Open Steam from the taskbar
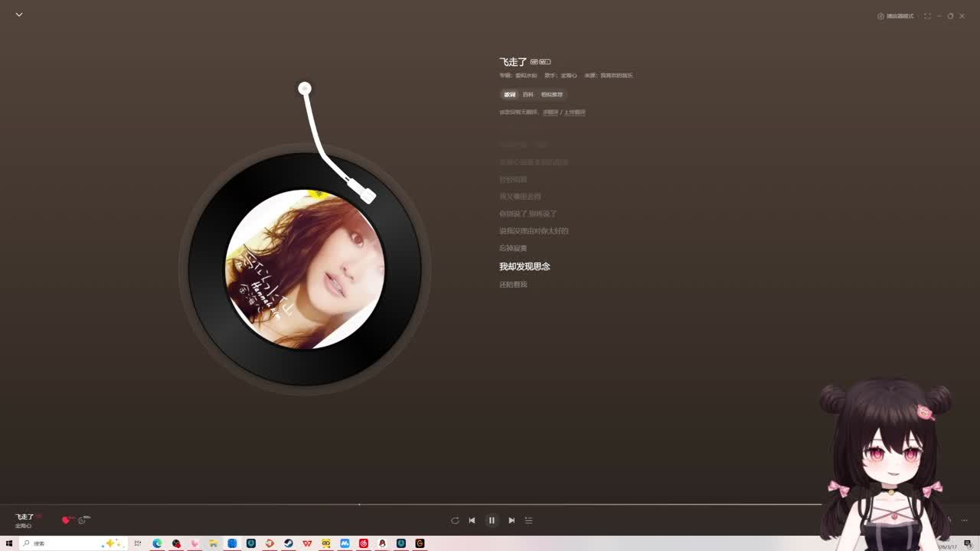Screen dimensions: 980x551 click(x=289, y=543)
